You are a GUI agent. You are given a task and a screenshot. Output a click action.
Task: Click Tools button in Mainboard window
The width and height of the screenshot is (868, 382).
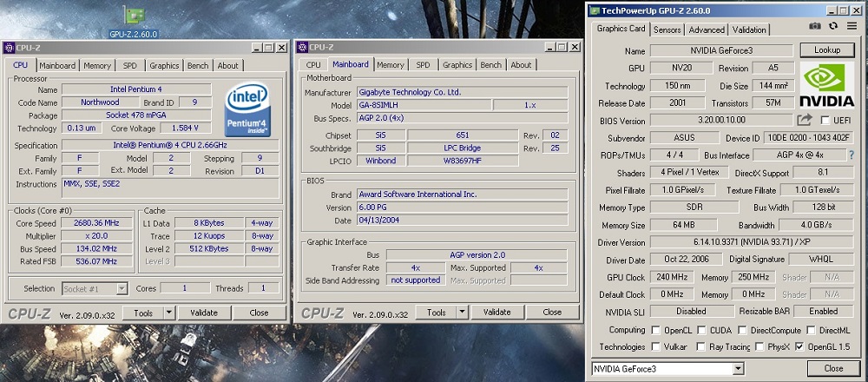pos(437,313)
